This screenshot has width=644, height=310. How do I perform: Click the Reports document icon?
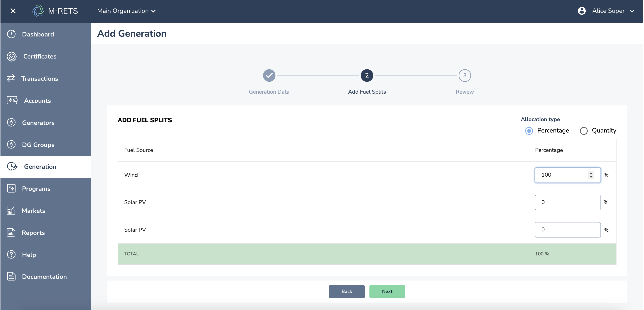coord(11,232)
